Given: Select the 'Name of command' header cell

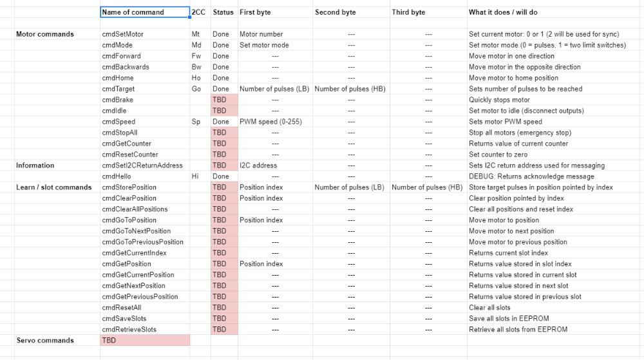Looking at the screenshot, I should pos(144,12).
